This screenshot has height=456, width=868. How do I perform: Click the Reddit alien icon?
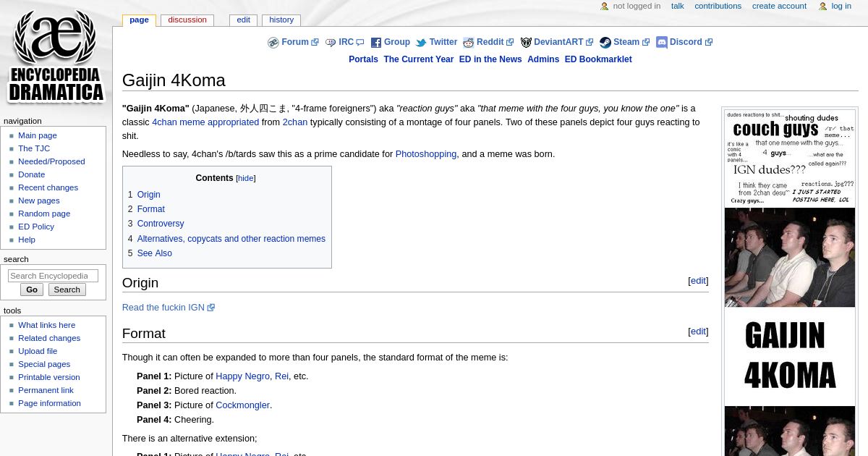(468, 43)
